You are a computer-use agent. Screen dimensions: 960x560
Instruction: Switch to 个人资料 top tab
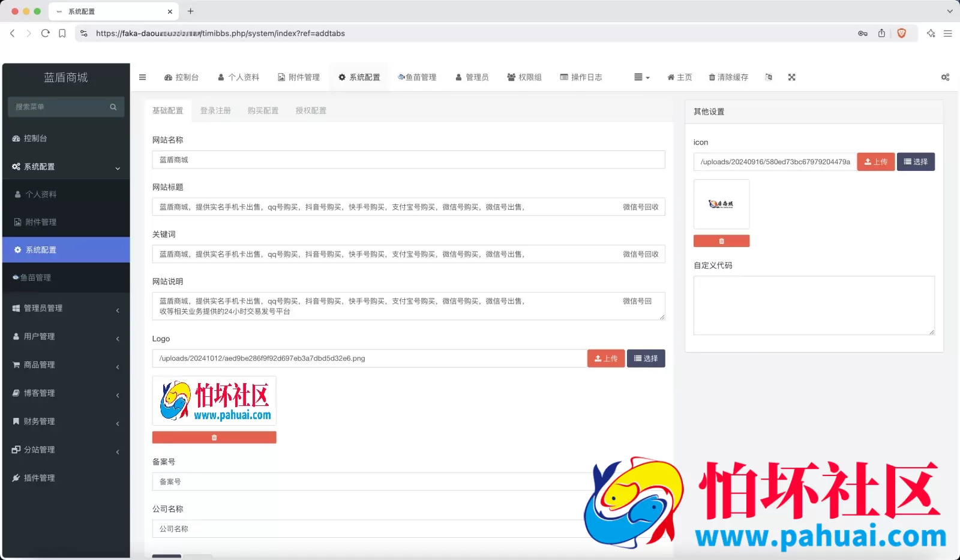(238, 77)
